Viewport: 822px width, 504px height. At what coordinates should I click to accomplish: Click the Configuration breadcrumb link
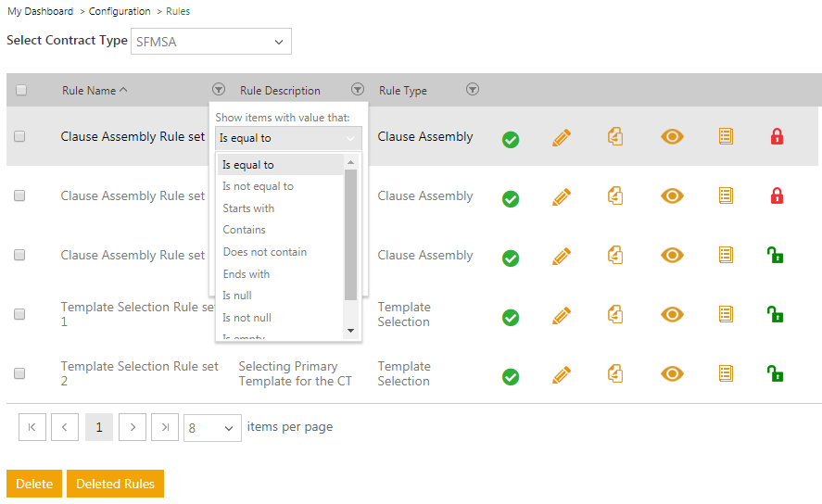point(120,11)
